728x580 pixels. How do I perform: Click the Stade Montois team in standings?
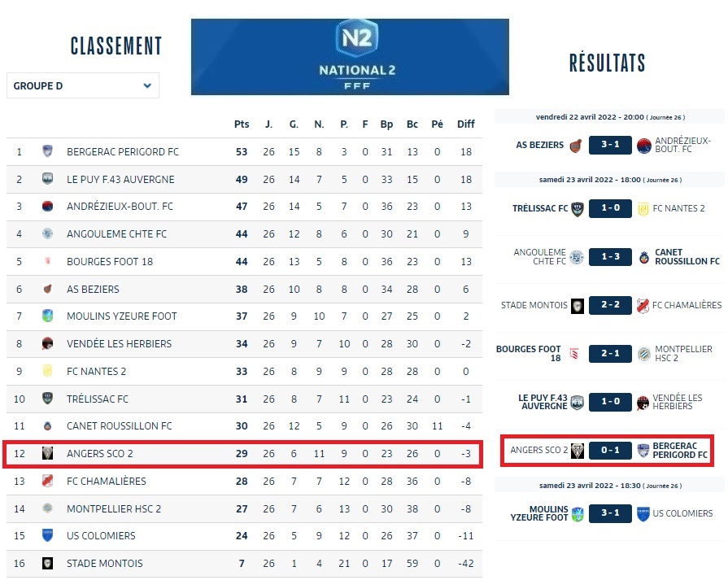click(x=104, y=563)
